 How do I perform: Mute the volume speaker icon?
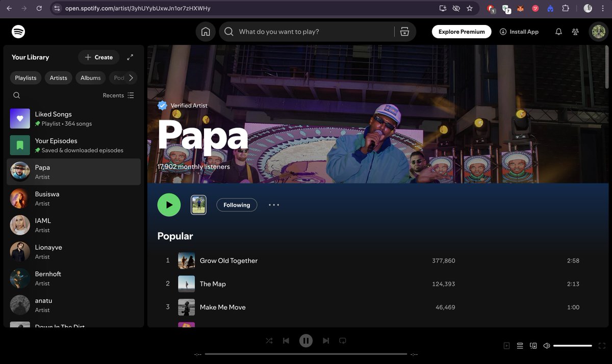[547, 346]
